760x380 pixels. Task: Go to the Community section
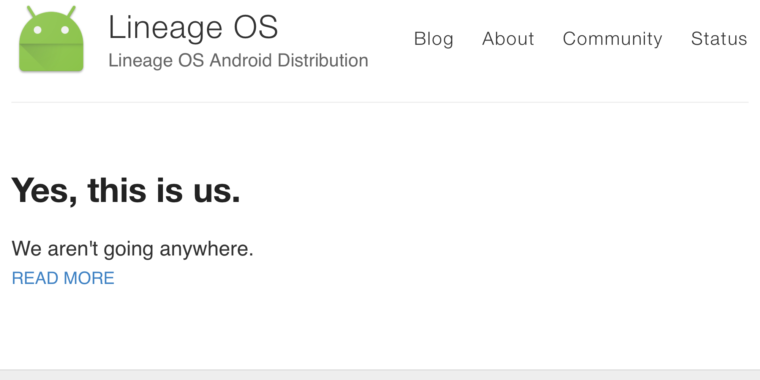(x=612, y=39)
